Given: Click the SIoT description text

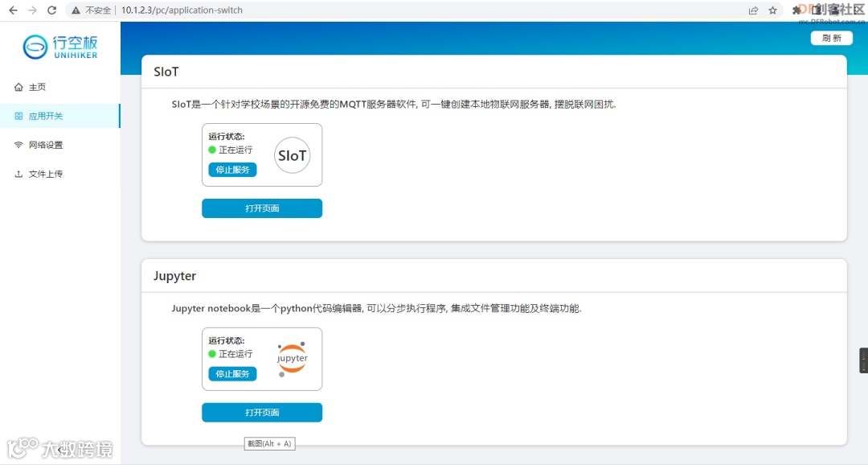Looking at the screenshot, I should [x=394, y=105].
